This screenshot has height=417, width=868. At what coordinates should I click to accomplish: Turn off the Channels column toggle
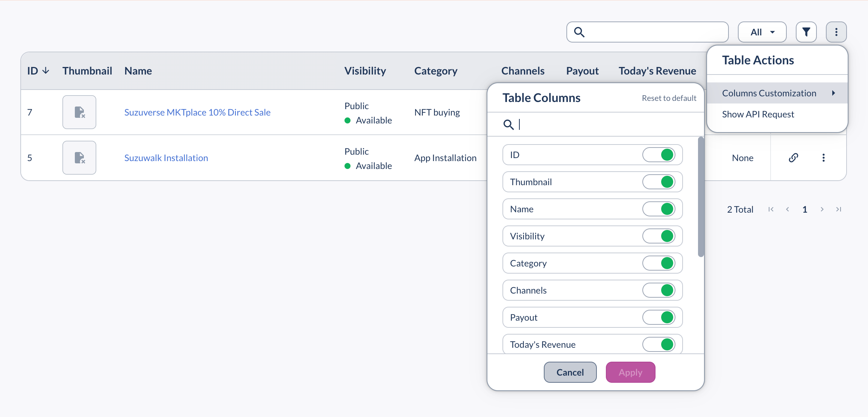pos(659,290)
